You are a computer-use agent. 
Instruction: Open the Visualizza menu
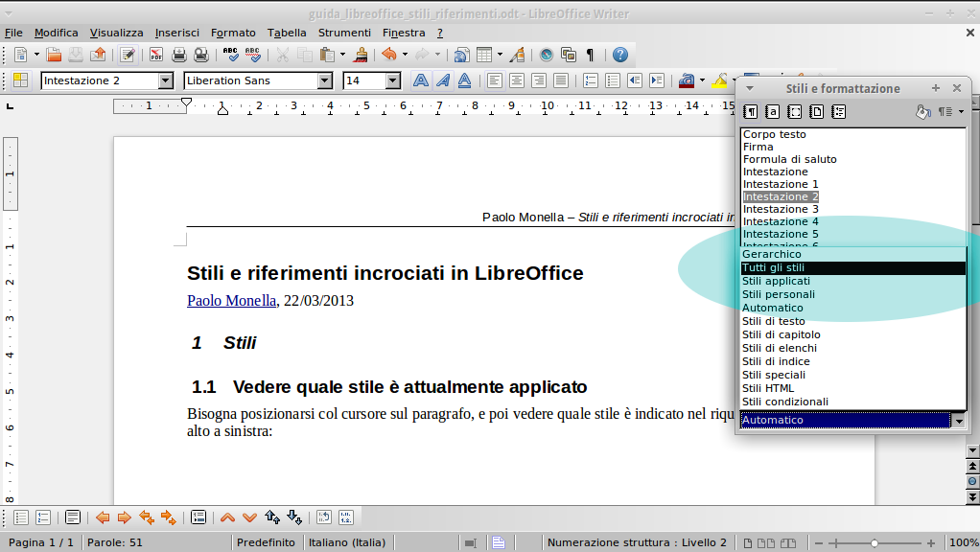(116, 33)
